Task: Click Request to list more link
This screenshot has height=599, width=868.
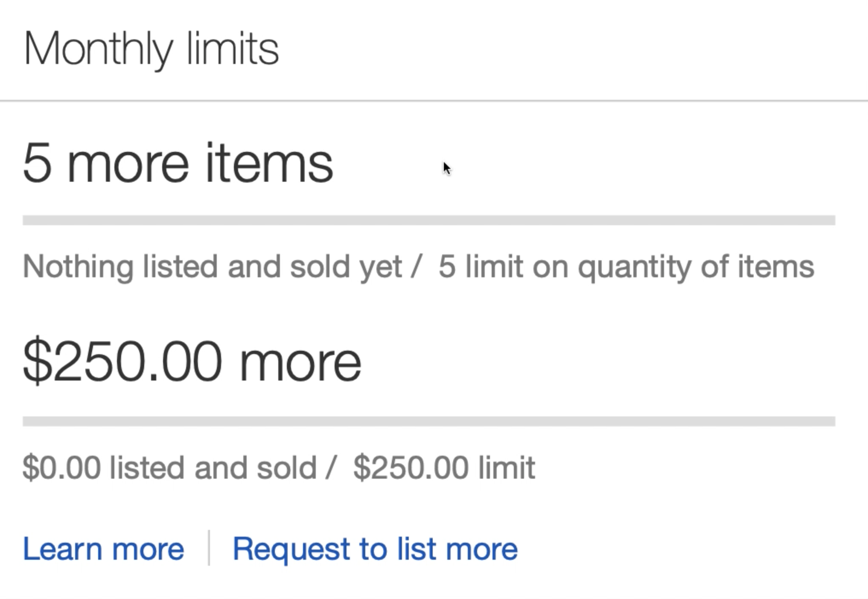Action: tap(375, 549)
